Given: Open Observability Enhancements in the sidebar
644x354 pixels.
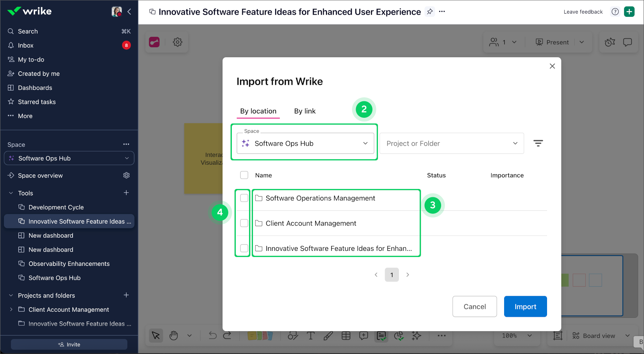Looking at the screenshot, I should pos(69,264).
